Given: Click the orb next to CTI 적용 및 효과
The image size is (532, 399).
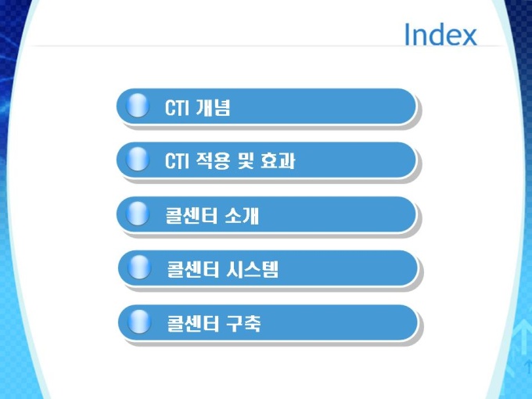Looking at the screenshot, I should pos(138,159).
